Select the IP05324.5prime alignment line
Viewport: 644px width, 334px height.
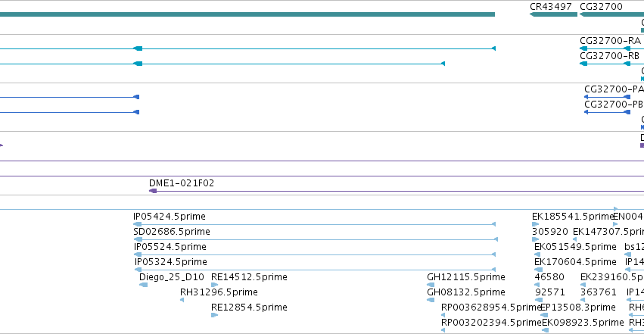[315, 270]
